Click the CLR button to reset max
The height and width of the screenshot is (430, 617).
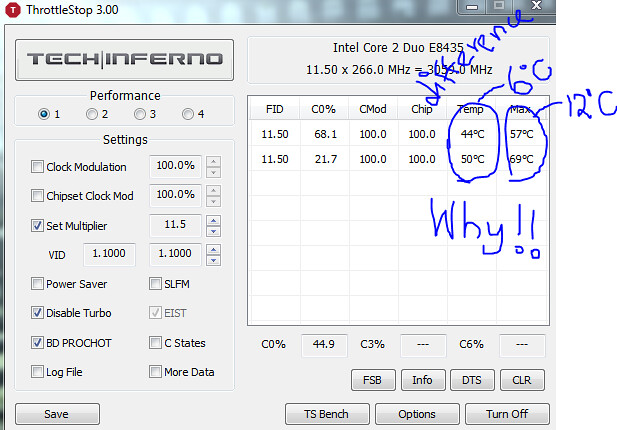(522, 380)
